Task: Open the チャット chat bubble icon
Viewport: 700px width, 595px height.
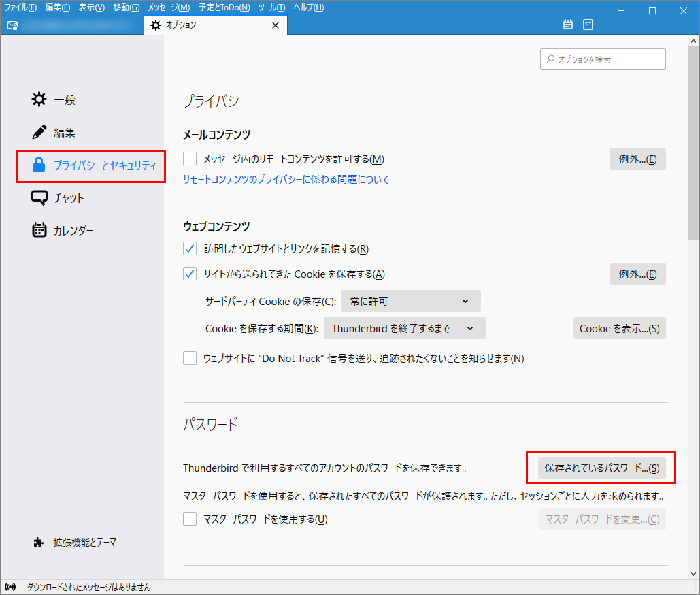Action: tap(39, 197)
